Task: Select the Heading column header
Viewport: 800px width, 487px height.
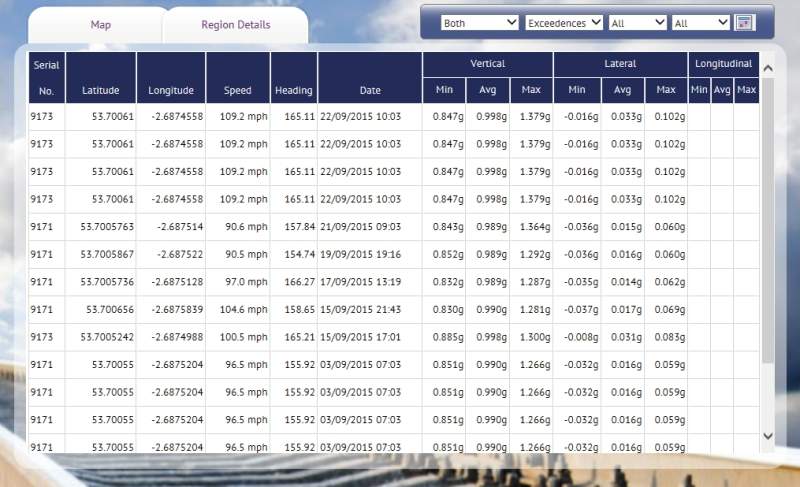Action: coord(293,90)
